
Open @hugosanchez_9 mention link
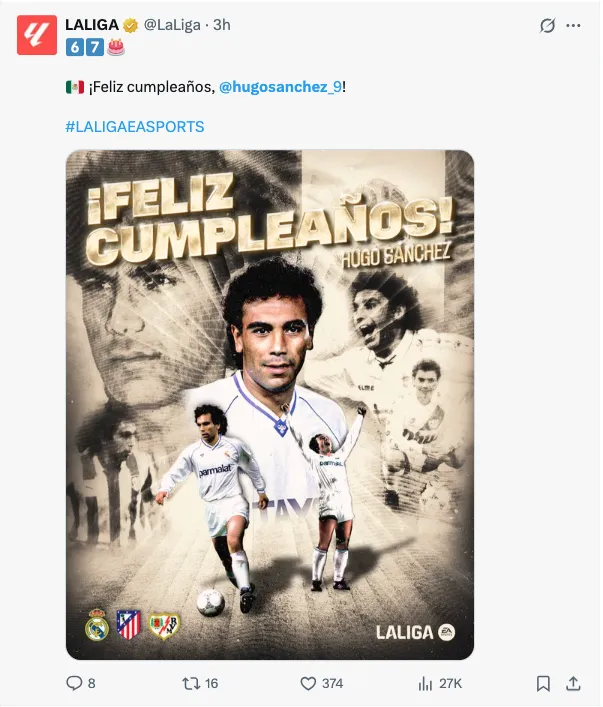click(281, 87)
